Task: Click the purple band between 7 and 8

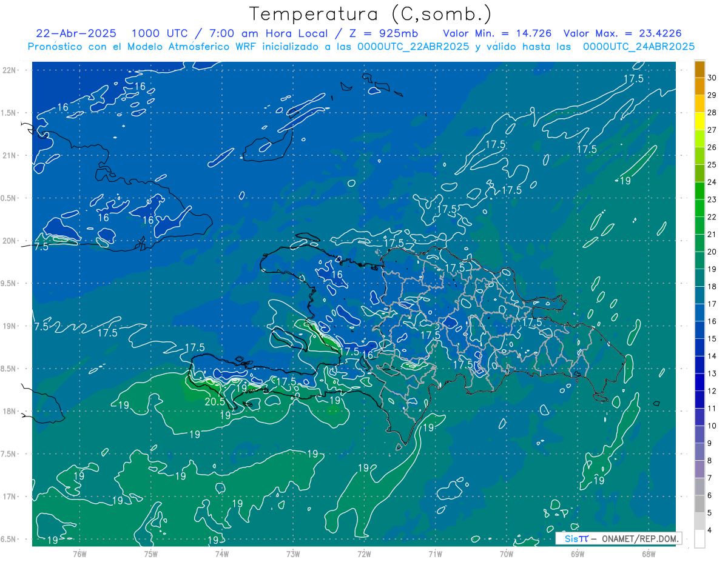Action: pyautogui.click(x=699, y=469)
